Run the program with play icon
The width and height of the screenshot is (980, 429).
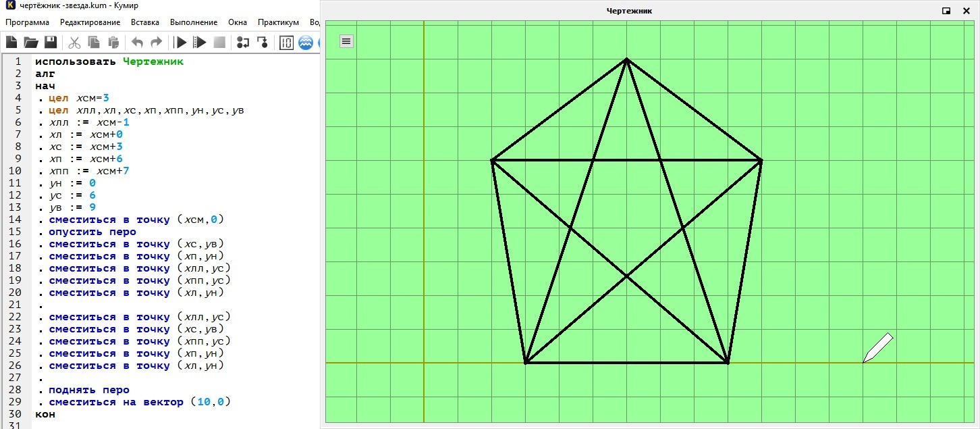point(180,43)
